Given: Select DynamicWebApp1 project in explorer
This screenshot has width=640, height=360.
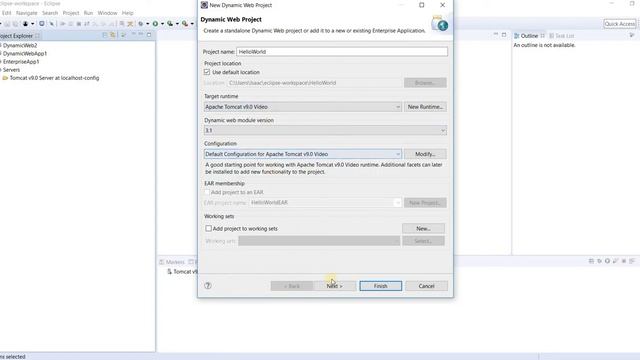Looking at the screenshot, I should point(24,53).
